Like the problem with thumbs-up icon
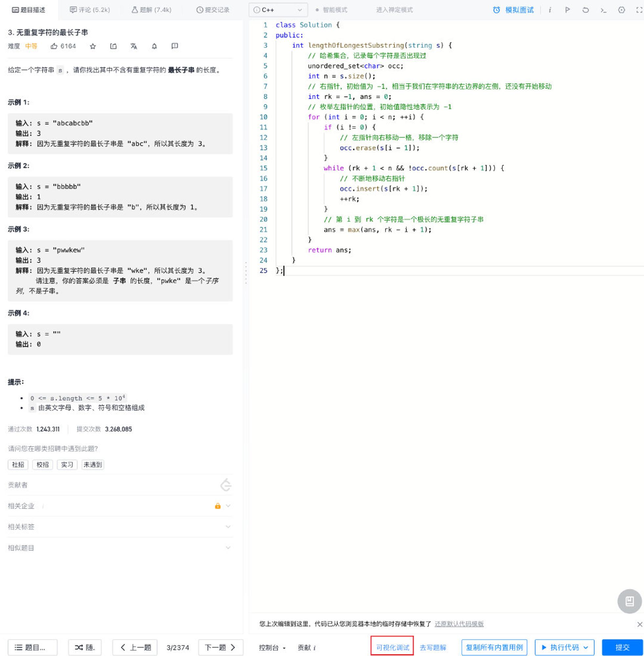 (x=54, y=46)
